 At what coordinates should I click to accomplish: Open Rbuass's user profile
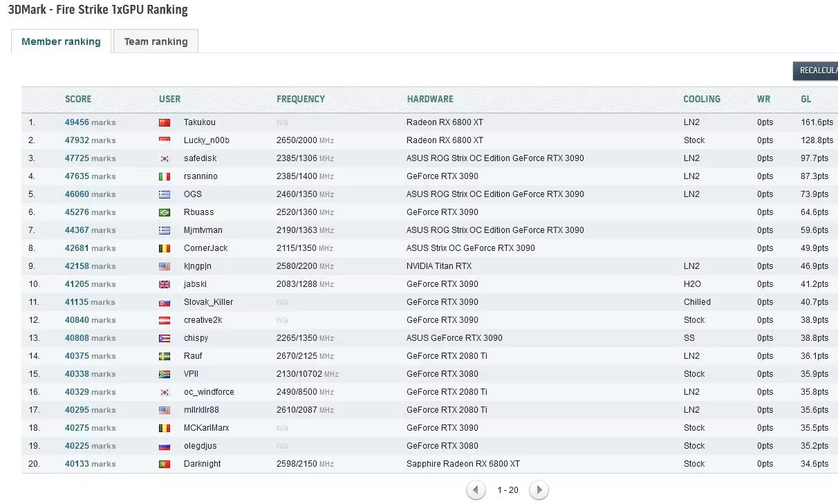tap(199, 212)
